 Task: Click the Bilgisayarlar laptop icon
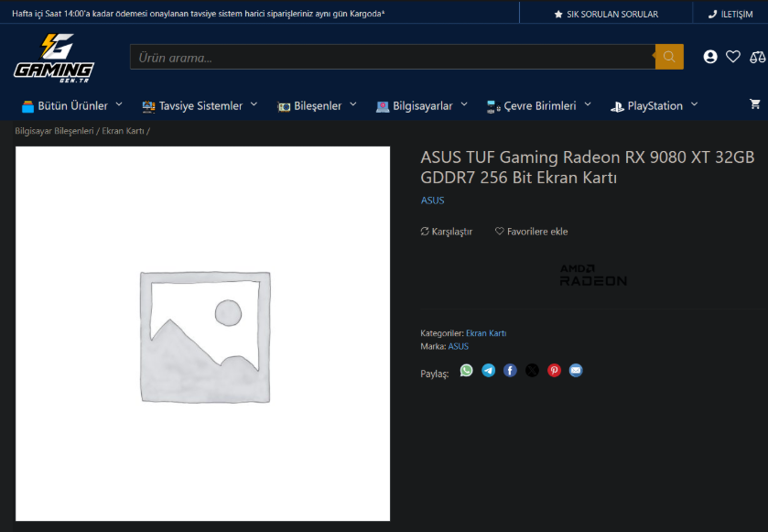tap(383, 106)
